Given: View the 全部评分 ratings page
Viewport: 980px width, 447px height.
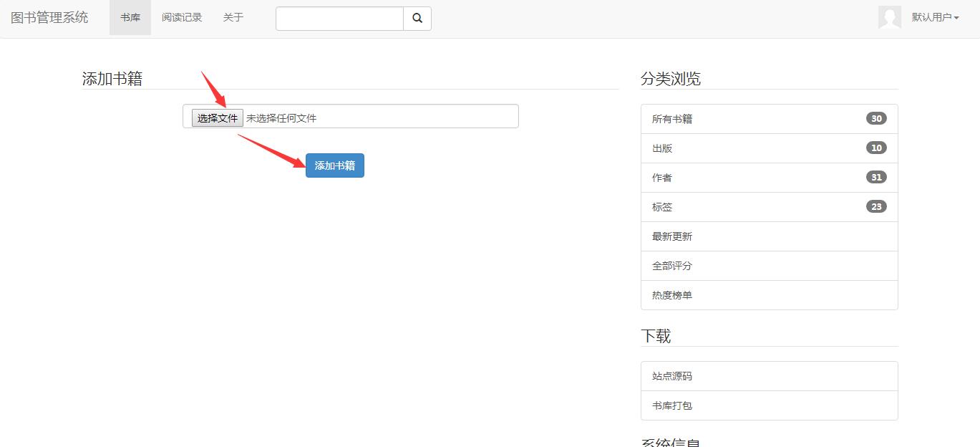Looking at the screenshot, I should coord(671,265).
